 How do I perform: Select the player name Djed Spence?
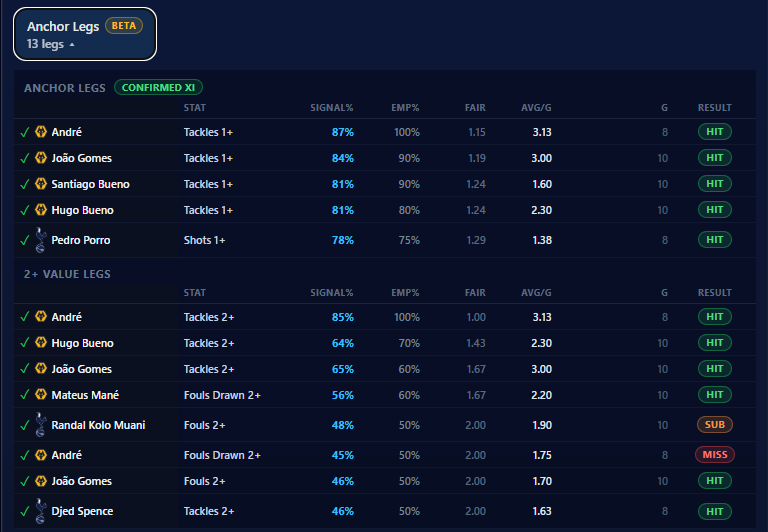coord(82,511)
